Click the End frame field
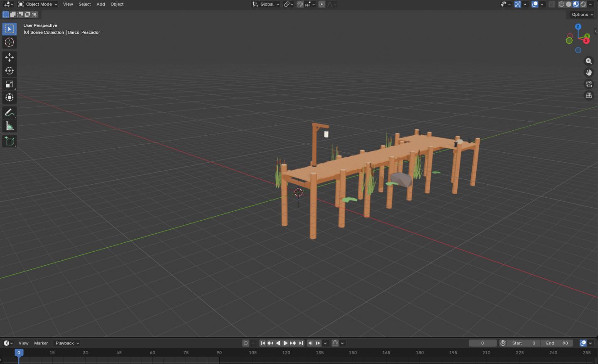The width and height of the screenshot is (598, 364). click(x=557, y=343)
